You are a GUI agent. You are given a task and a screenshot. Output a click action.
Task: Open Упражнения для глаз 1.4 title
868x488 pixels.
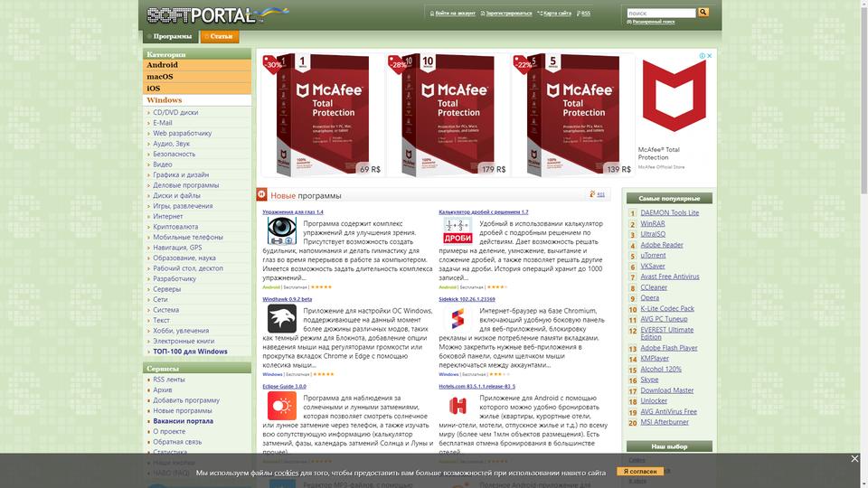tap(293, 211)
